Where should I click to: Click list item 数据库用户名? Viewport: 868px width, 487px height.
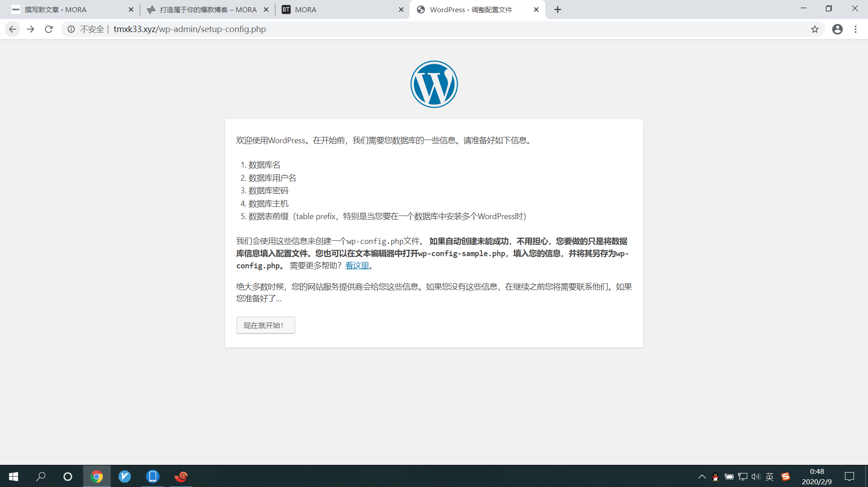click(272, 178)
